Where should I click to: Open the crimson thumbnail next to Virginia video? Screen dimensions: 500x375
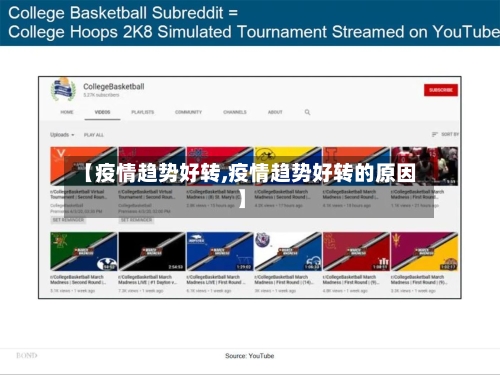tap(152, 166)
